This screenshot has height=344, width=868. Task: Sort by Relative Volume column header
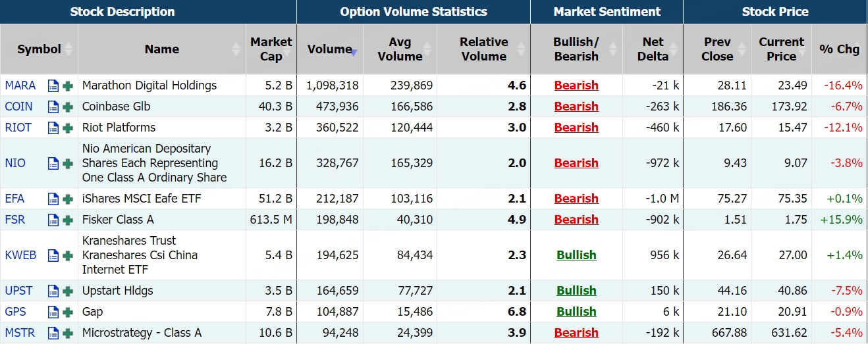coord(483,49)
